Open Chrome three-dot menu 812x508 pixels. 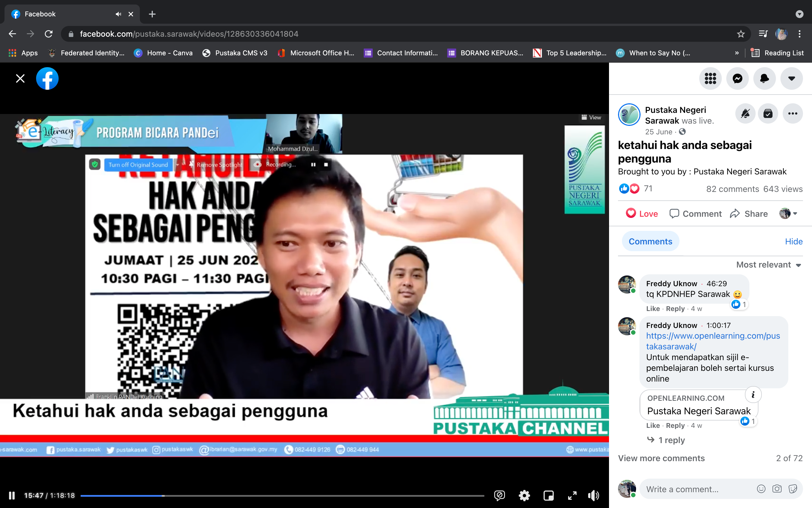[800, 34]
